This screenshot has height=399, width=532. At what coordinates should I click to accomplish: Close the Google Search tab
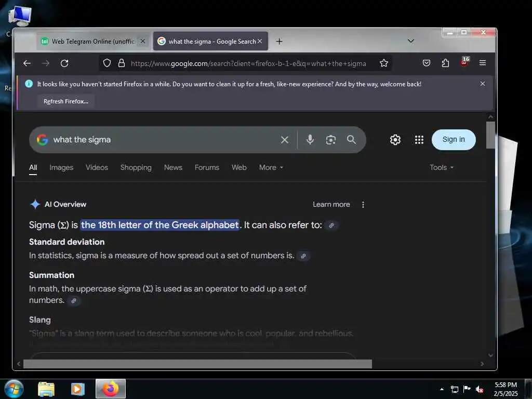tap(260, 41)
